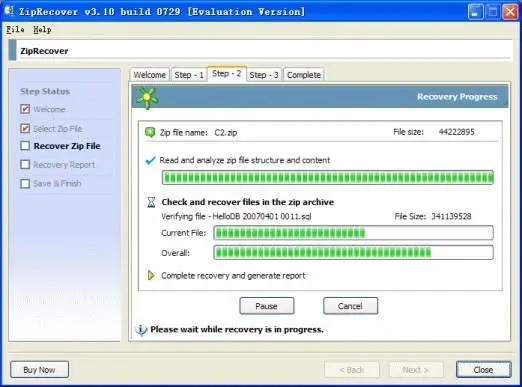This screenshot has width=522, height=387.
Task: Toggle the Welcome step checkbox
Action: pos(25,109)
